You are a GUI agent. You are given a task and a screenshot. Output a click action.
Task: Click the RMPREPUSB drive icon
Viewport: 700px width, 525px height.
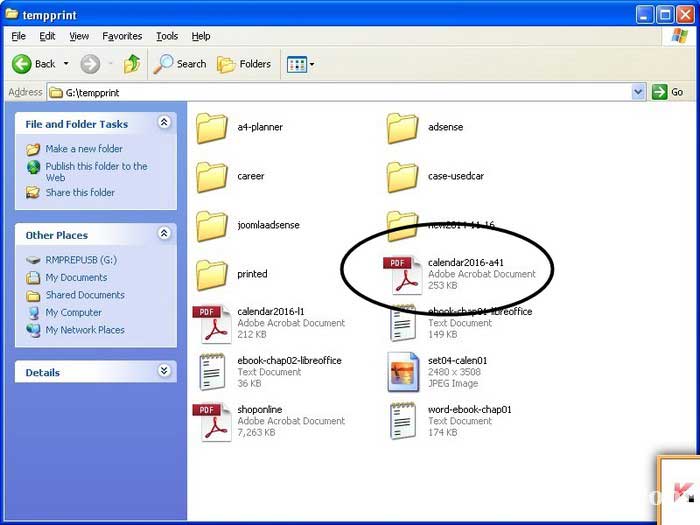[x=33, y=260]
